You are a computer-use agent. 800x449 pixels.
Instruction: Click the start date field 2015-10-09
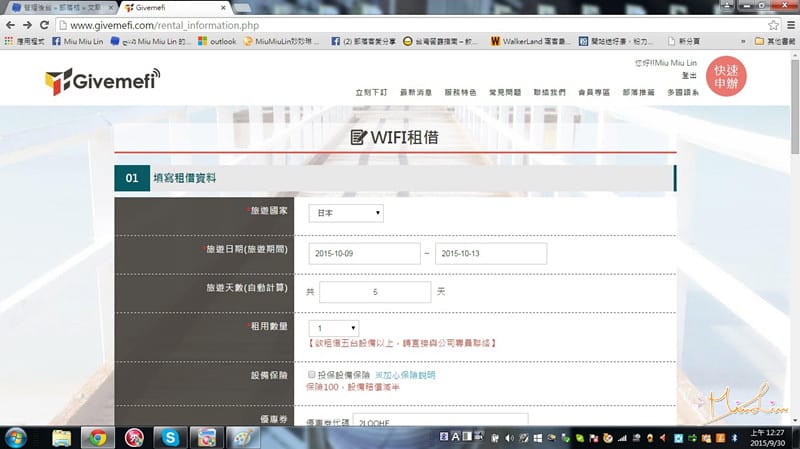coord(363,253)
